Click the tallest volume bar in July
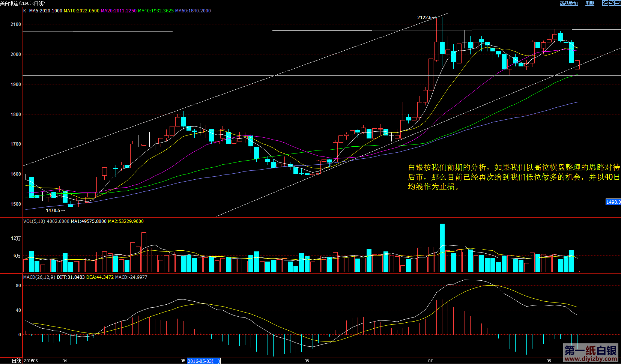621x364 pixels. (442, 248)
